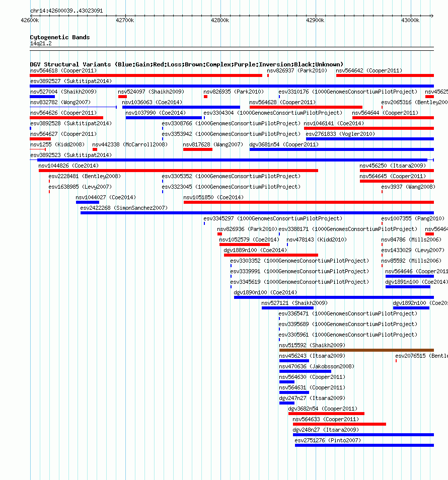
Task: Click dgv1889n100 (Coe2014) label
Action: [255, 251]
